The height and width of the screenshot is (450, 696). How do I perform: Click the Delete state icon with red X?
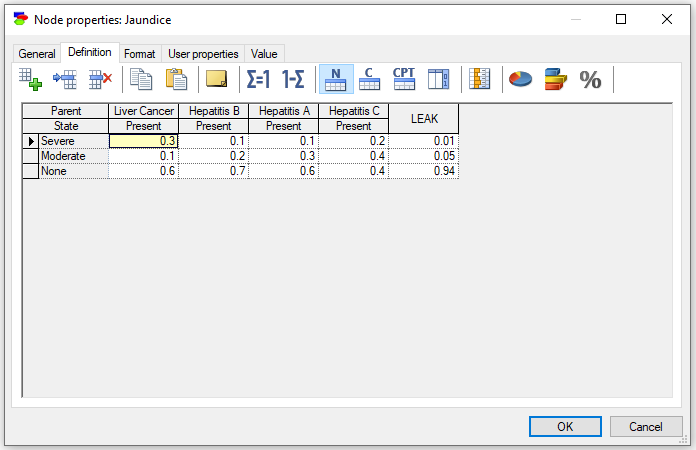click(x=100, y=79)
